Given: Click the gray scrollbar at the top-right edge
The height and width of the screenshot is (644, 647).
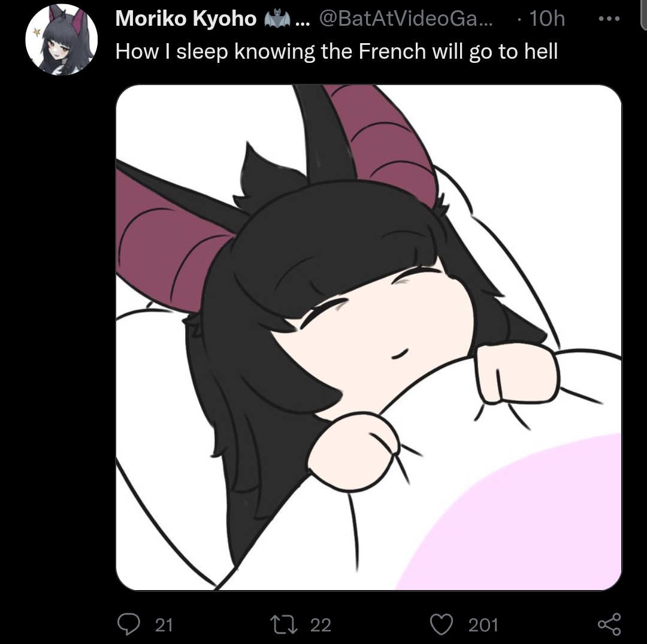Looking at the screenshot, I should click(643, 15).
